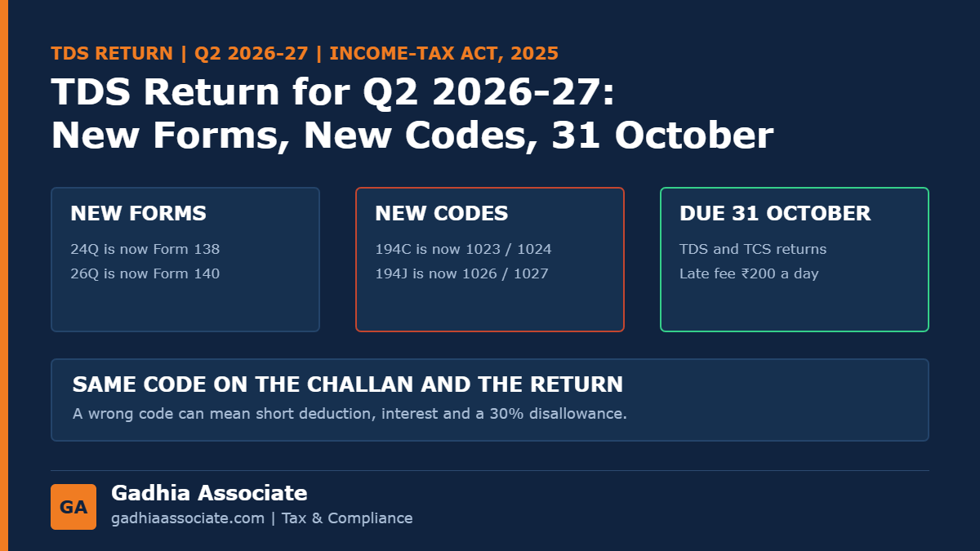Click the orange vertical accent bar
The width and height of the screenshot is (980, 551).
(3, 275)
